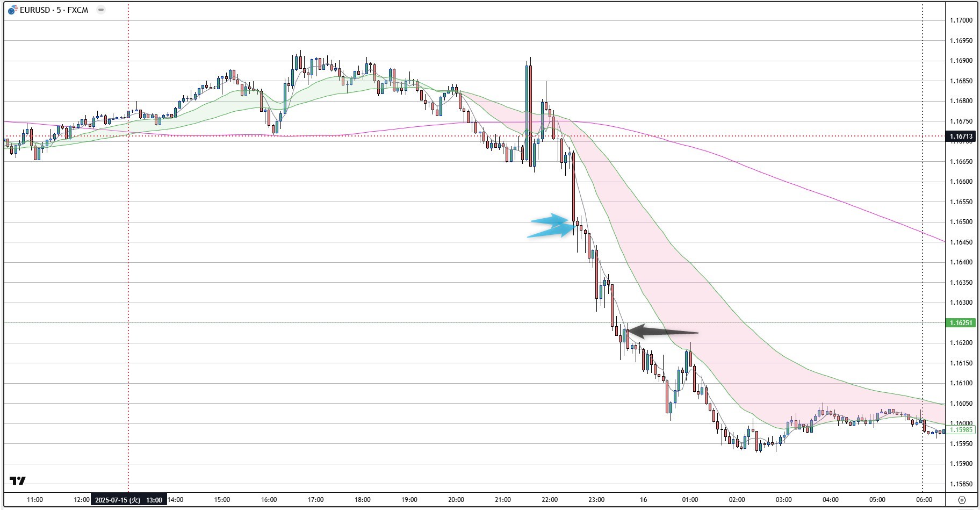Click the 21:00 time axis label
The image size is (980, 510).
[503, 500]
